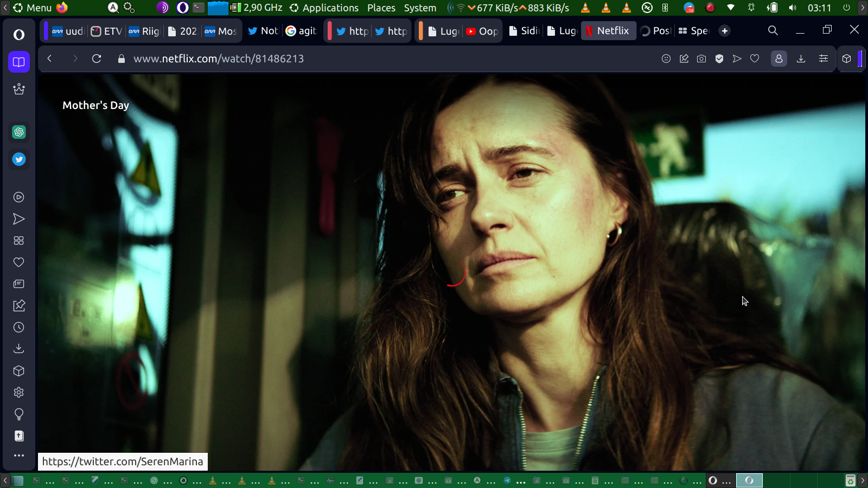This screenshot has width=868, height=488.
Task: Open Easy Setup sliders icon
Action: [x=824, y=59]
